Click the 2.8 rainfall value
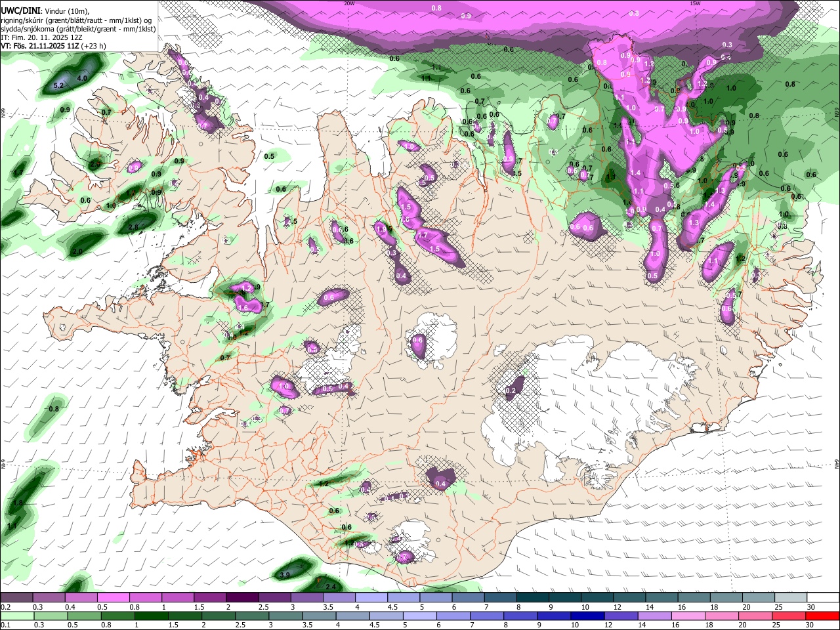The height and width of the screenshot is (630, 840). [x=133, y=227]
